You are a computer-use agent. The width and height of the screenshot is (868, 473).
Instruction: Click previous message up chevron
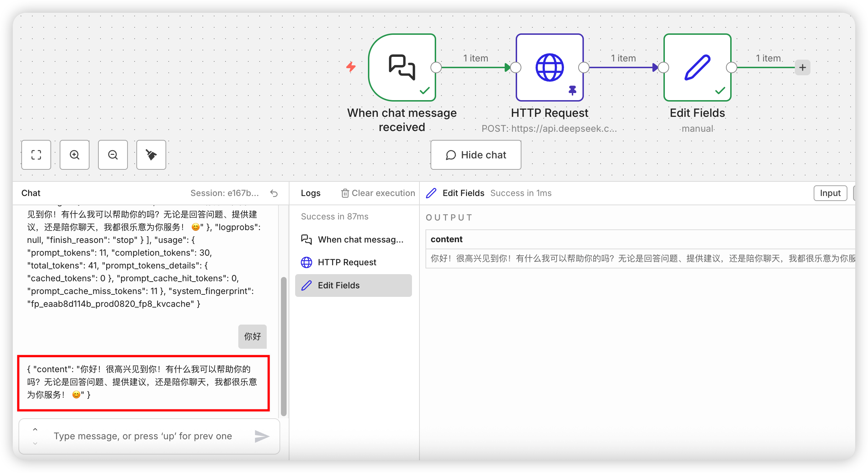pyautogui.click(x=35, y=430)
